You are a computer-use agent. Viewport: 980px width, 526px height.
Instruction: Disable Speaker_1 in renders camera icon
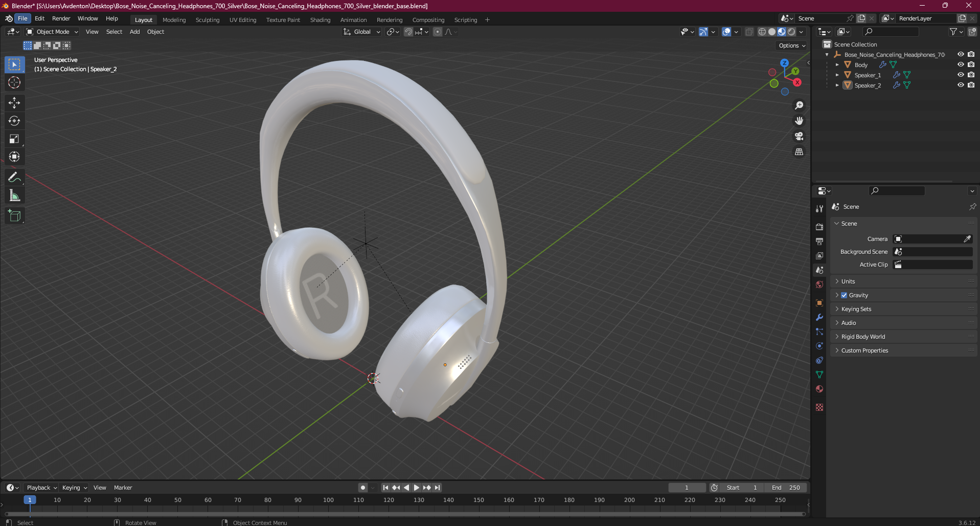pos(971,75)
